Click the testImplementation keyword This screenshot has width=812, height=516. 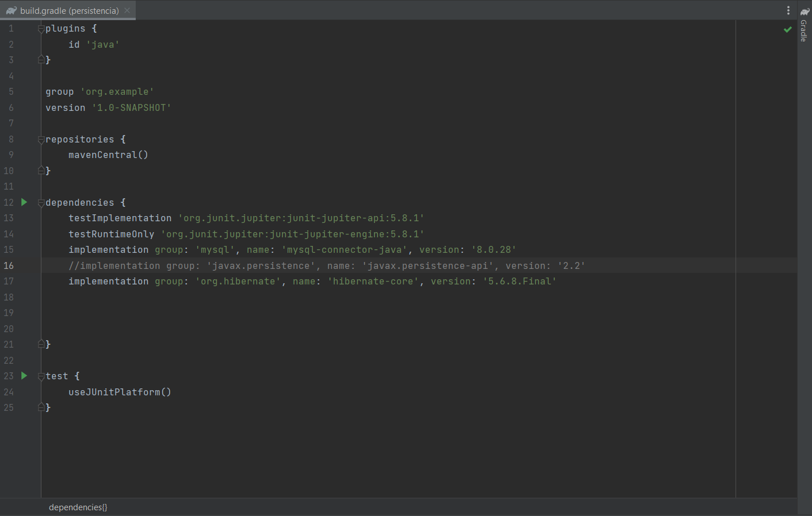(x=120, y=218)
